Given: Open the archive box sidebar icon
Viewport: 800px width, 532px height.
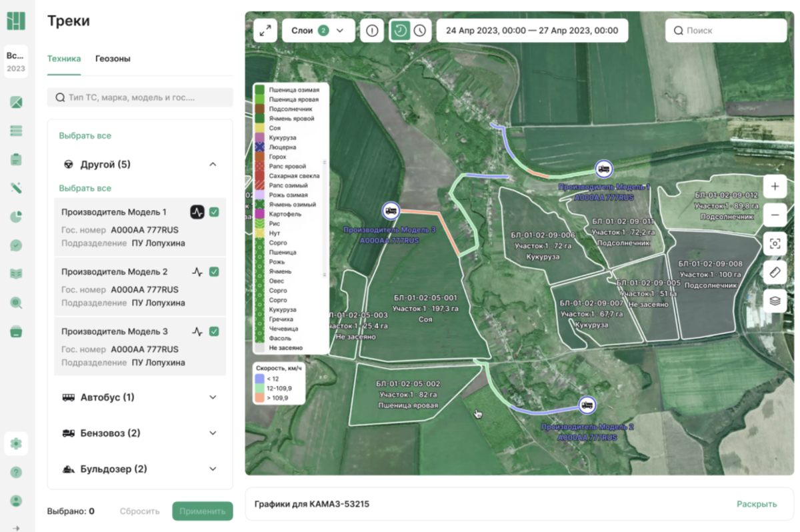Looking at the screenshot, I should click(x=16, y=331).
